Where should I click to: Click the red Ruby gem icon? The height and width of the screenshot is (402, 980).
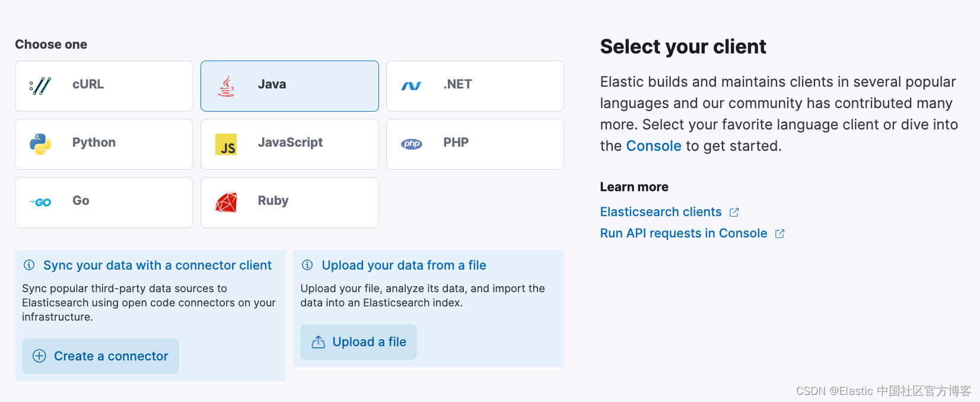[226, 202]
